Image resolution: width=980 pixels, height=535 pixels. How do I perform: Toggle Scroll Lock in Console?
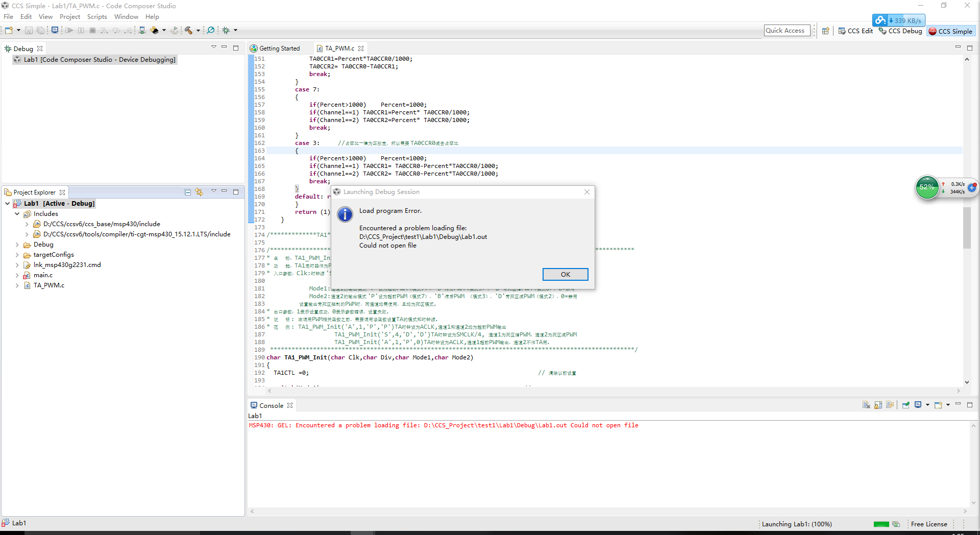pyautogui.click(x=878, y=405)
